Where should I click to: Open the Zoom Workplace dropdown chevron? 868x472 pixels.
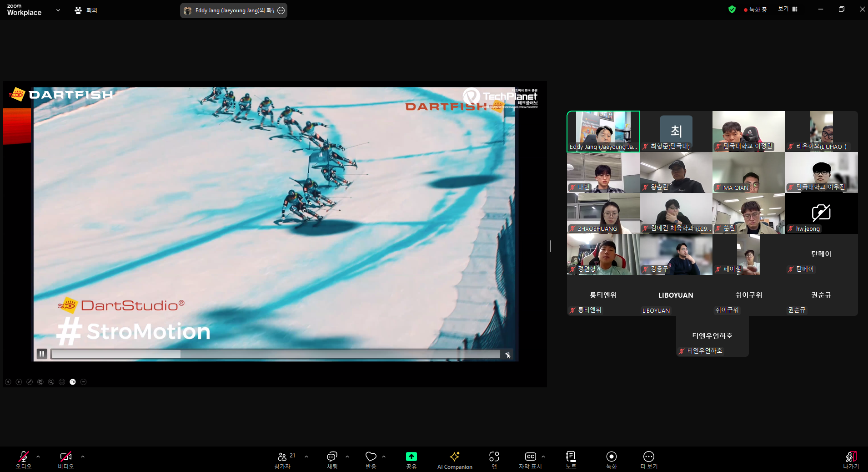pos(58,10)
